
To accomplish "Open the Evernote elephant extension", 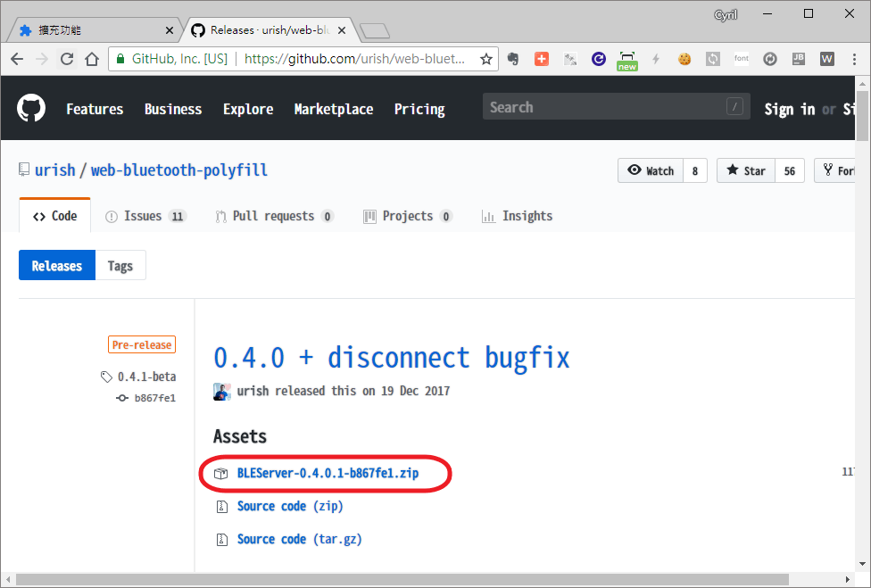I will point(513,59).
